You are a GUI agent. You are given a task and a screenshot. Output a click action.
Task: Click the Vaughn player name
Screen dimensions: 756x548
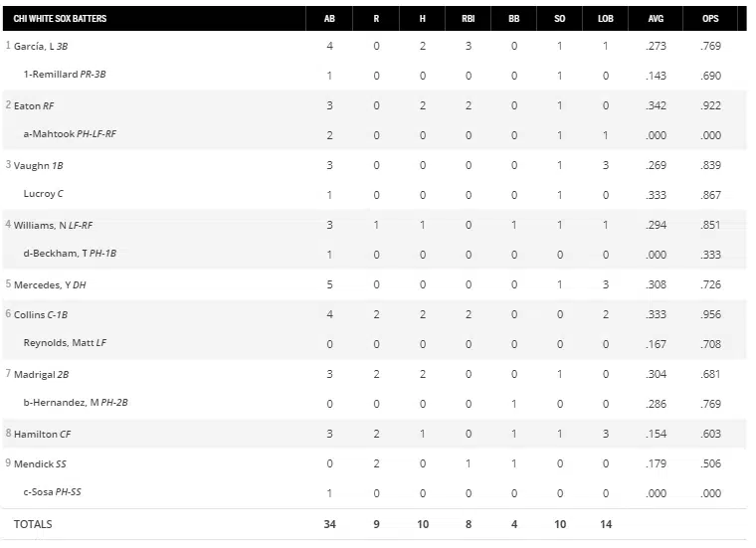pyautogui.click(x=31, y=166)
